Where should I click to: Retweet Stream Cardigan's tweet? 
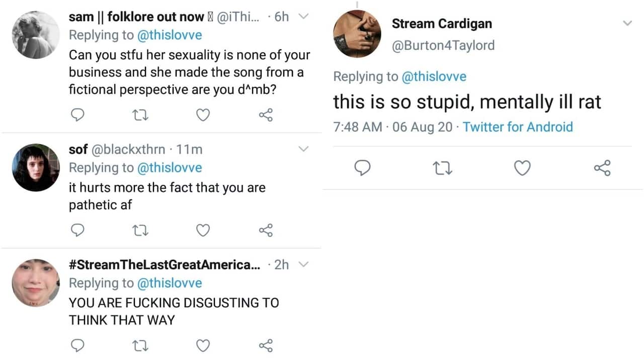[x=442, y=168]
